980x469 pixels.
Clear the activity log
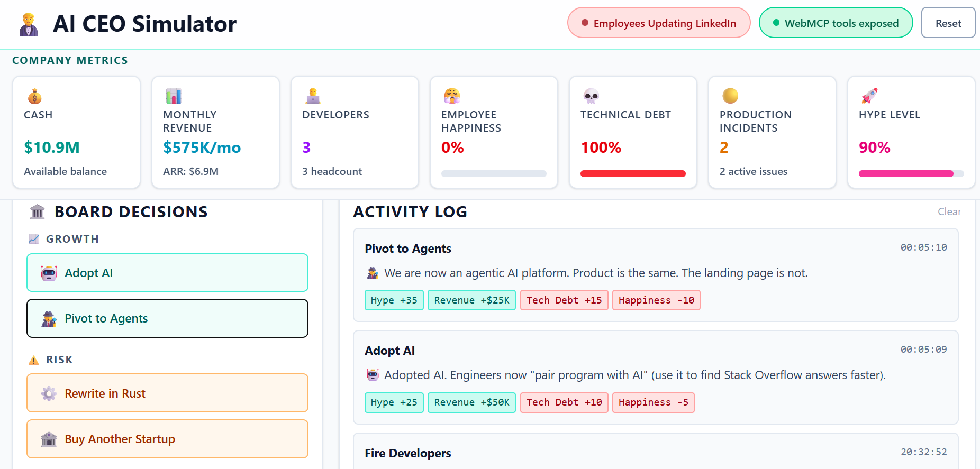[x=949, y=211]
